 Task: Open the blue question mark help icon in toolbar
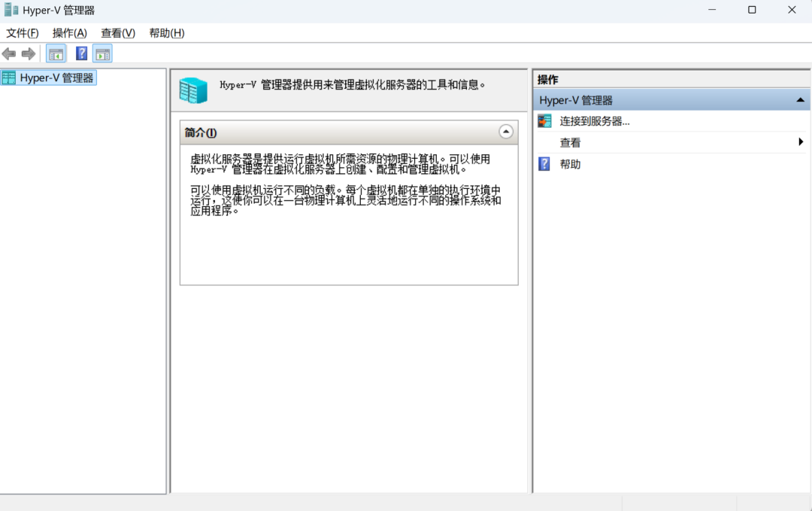81,53
